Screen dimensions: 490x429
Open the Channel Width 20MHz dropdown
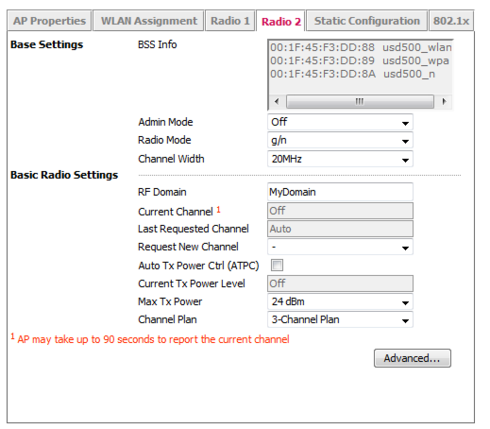(x=340, y=159)
